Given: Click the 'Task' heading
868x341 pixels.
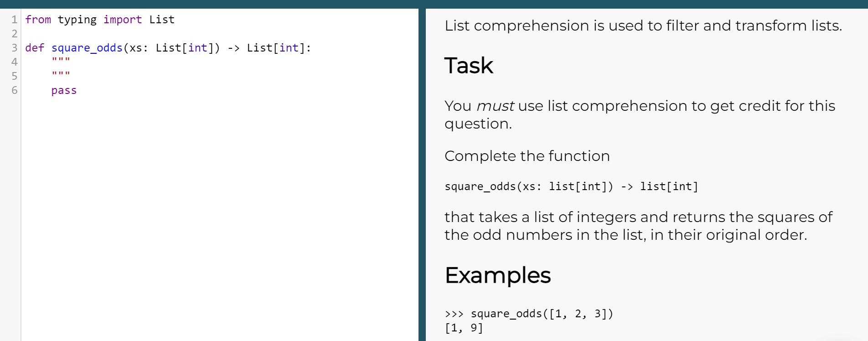Looking at the screenshot, I should 469,65.
